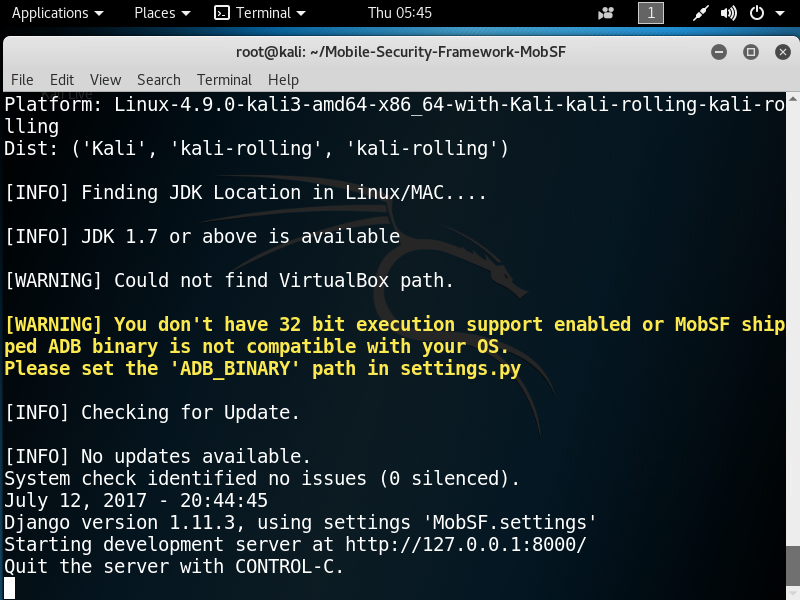Click 'Quit the server with CONTROL-C.' line
Screen dimensions: 800x600
click(x=174, y=566)
